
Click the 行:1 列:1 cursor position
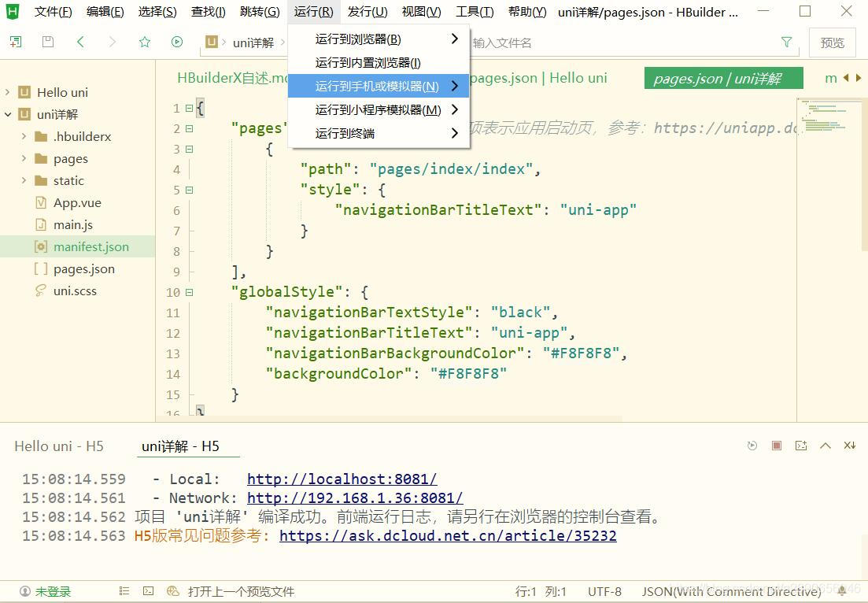pos(541,591)
